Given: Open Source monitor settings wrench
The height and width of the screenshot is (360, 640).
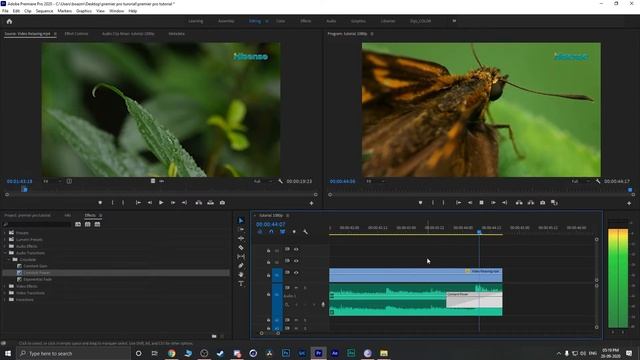Looking at the screenshot, I should tap(280, 181).
